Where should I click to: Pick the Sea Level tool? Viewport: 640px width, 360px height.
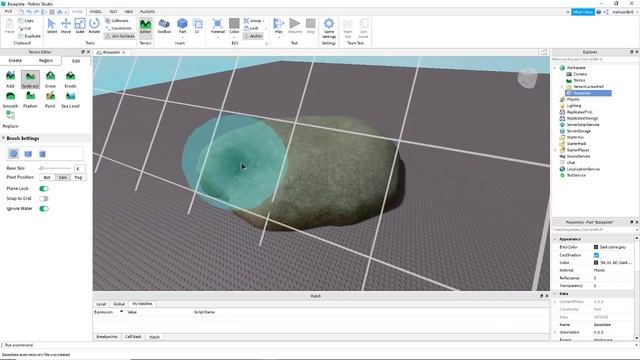coord(70,99)
